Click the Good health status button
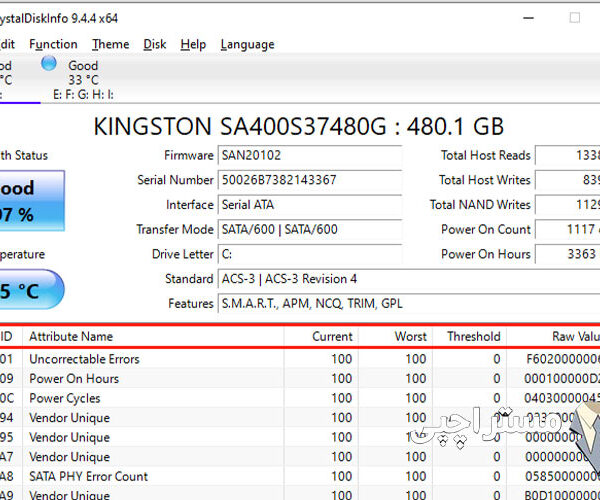 pyautogui.click(x=32, y=200)
